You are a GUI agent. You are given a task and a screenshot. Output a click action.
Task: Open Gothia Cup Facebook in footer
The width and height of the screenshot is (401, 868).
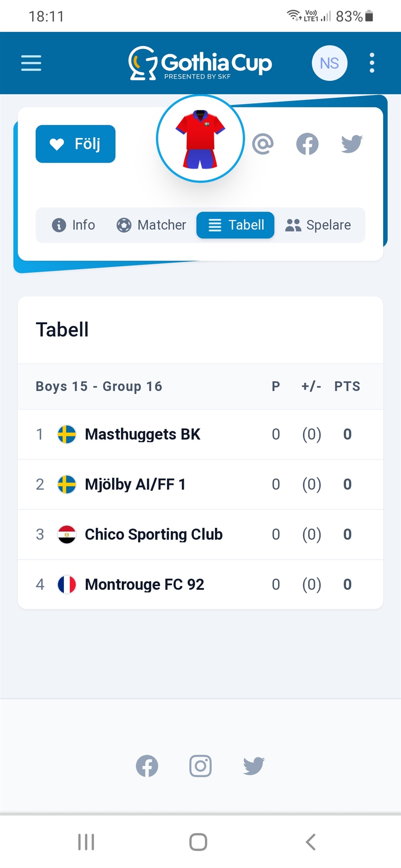click(x=147, y=766)
